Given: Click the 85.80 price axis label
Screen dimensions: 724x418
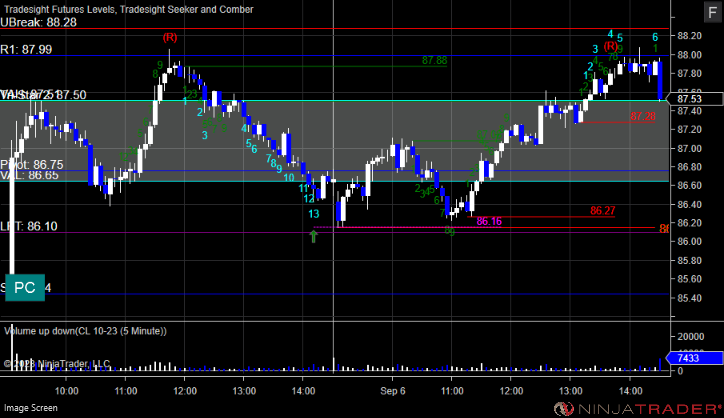Looking at the screenshot, I should point(689,260).
